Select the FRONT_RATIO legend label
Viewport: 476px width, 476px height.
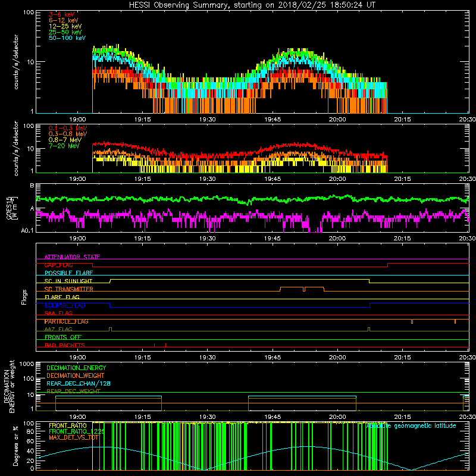(x=68, y=425)
